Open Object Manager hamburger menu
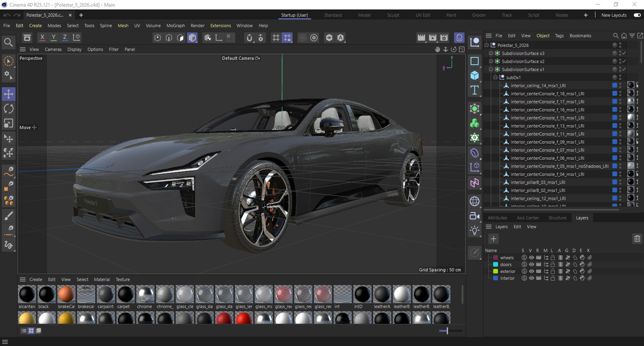The image size is (644, 346). 489,36
